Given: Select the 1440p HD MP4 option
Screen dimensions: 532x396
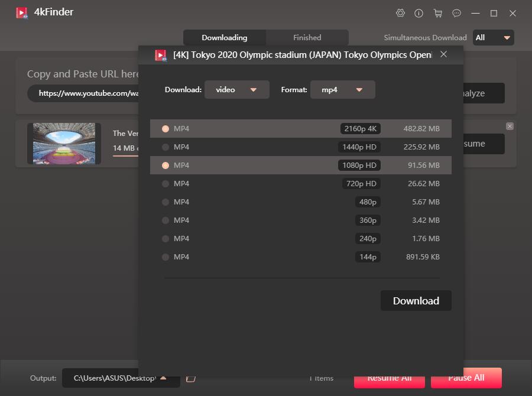Looking at the screenshot, I should coord(166,147).
